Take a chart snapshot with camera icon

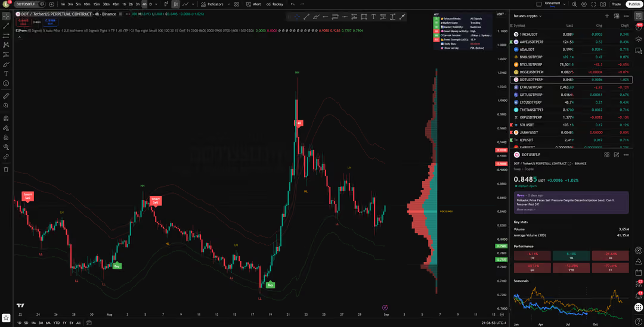point(603,4)
